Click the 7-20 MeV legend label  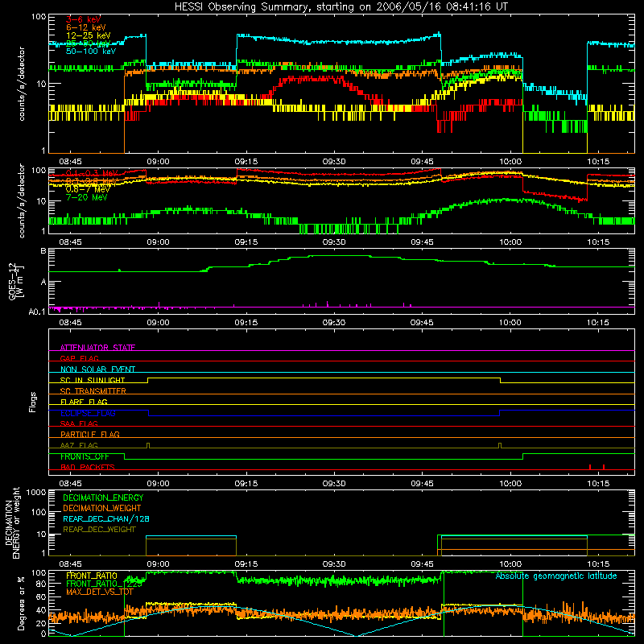coord(86,197)
